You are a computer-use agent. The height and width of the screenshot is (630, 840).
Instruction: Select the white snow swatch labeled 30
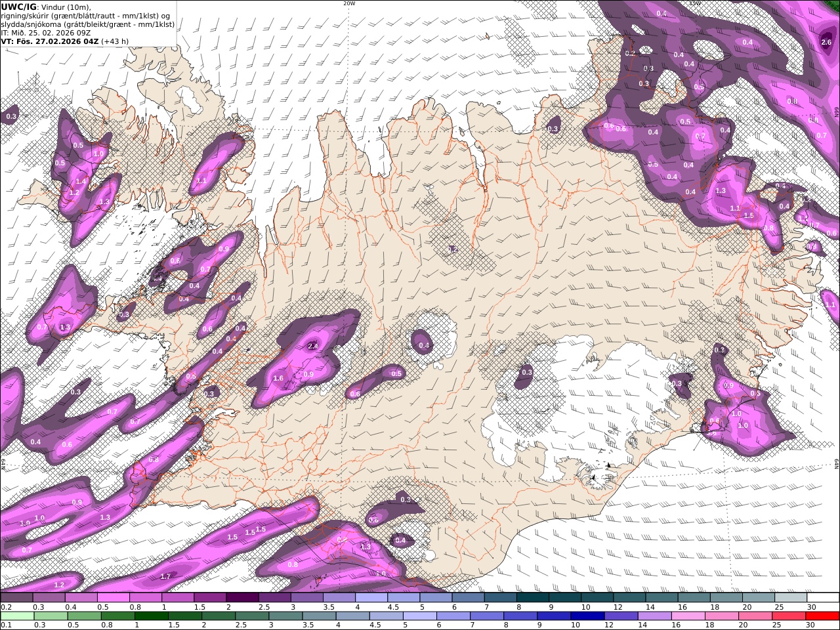[x=823, y=598]
